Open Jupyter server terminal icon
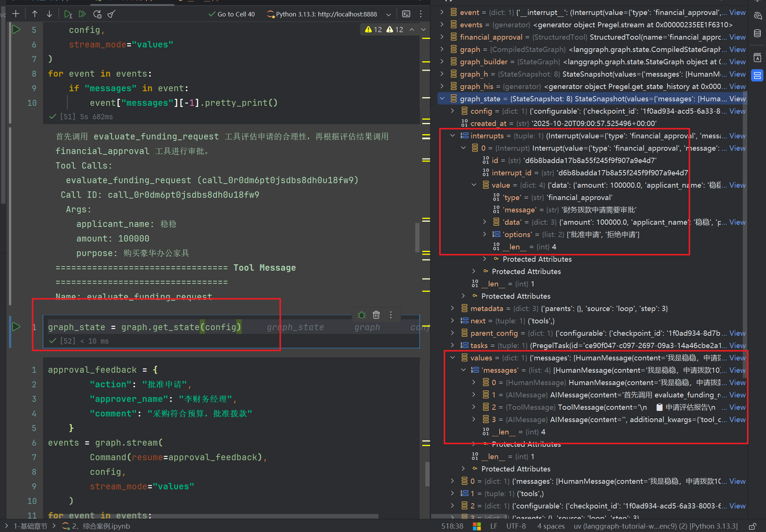Screen dimensions: 766x532 406,14
